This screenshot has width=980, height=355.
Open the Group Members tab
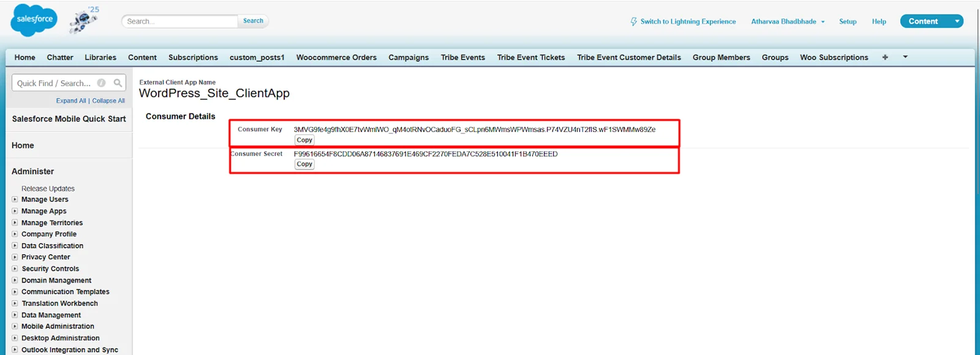pyautogui.click(x=722, y=58)
